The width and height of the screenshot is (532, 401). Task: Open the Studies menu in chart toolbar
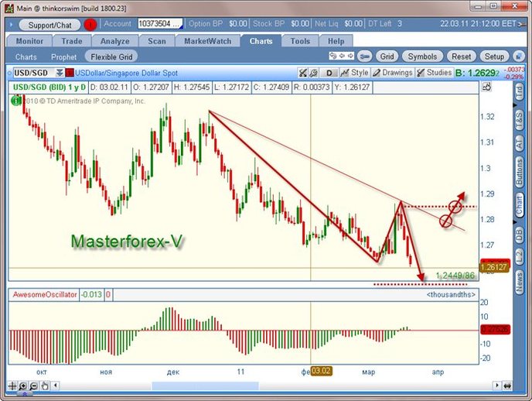tap(434, 73)
